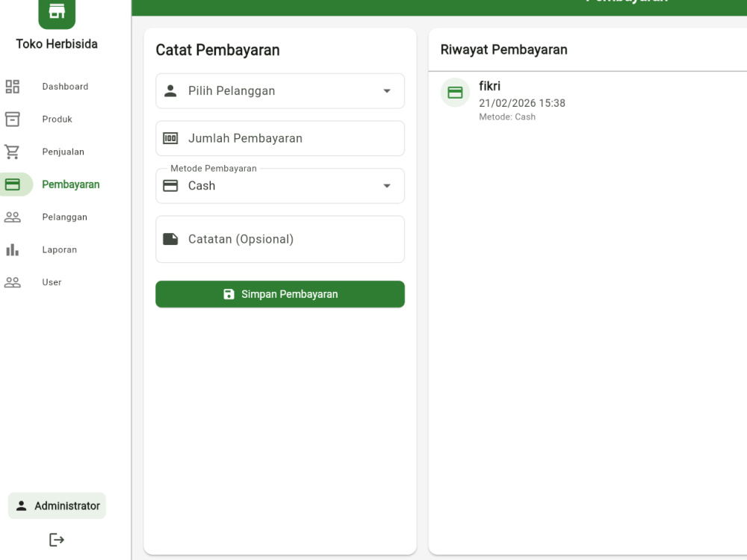Expand Pilih Pelanggan dropdown arrow

pyautogui.click(x=387, y=91)
